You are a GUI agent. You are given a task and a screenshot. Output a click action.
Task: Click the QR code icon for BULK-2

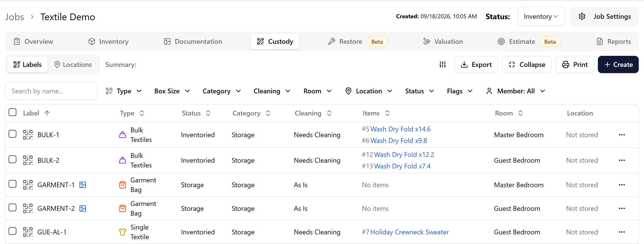click(28, 160)
